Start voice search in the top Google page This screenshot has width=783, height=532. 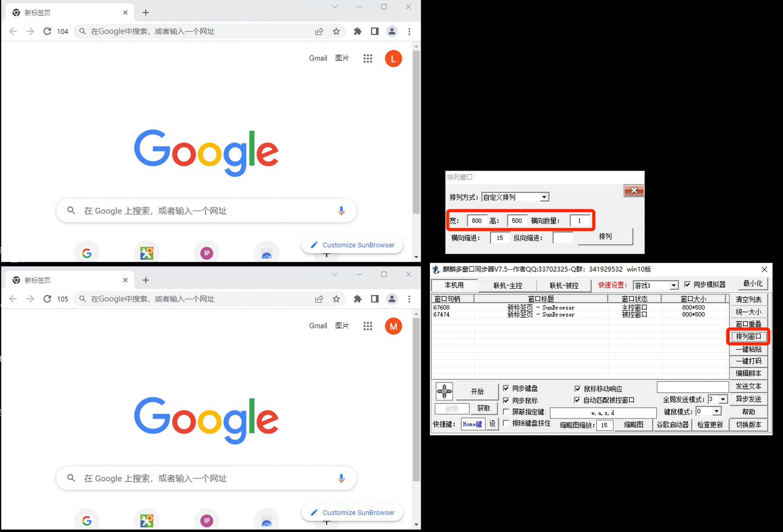pyautogui.click(x=341, y=211)
